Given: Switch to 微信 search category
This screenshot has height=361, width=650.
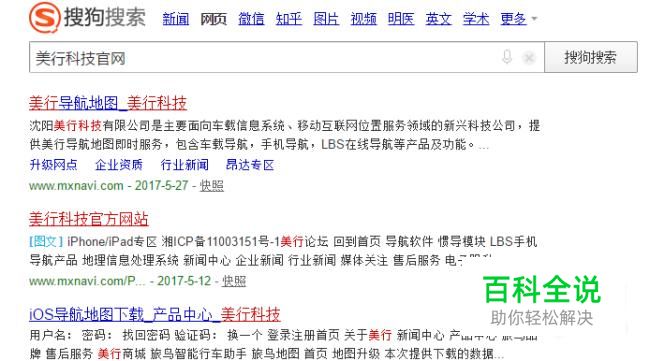Looking at the screenshot, I should click(x=251, y=19).
